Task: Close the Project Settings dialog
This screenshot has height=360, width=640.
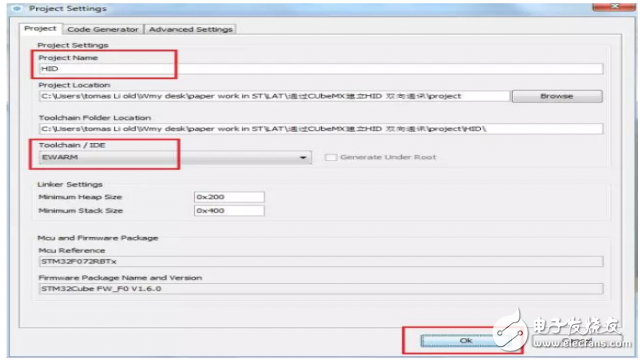Action: [x=613, y=7]
